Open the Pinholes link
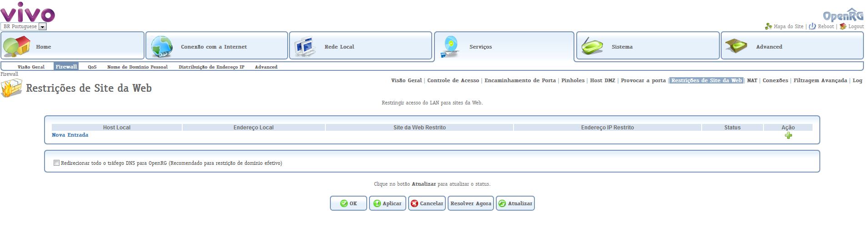The height and width of the screenshot is (252, 868). tap(573, 80)
